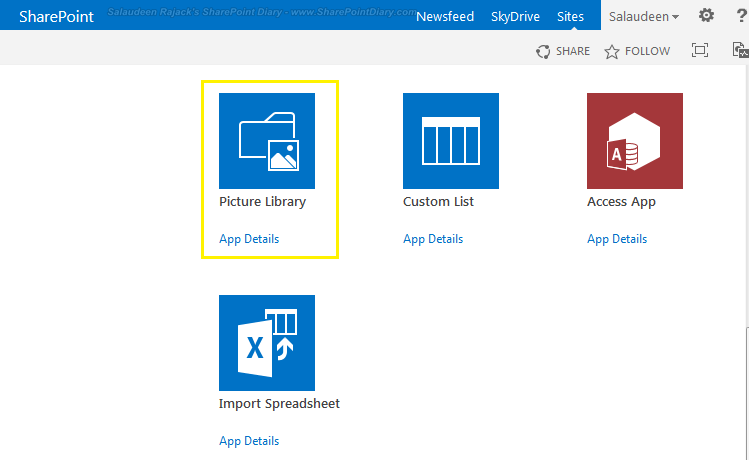Screen dimensions: 749x460
Task: Click the SHARE text label
Action: click(573, 51)
